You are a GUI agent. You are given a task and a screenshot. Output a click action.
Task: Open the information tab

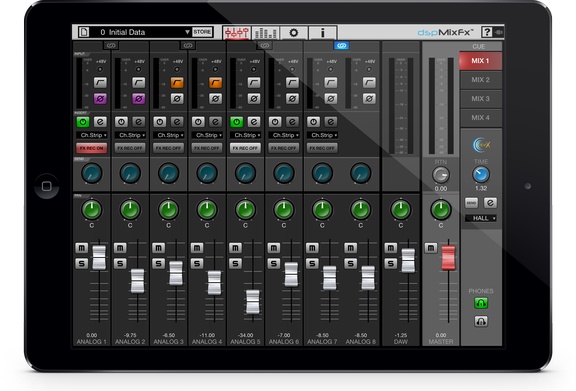[x=323, y=32]
